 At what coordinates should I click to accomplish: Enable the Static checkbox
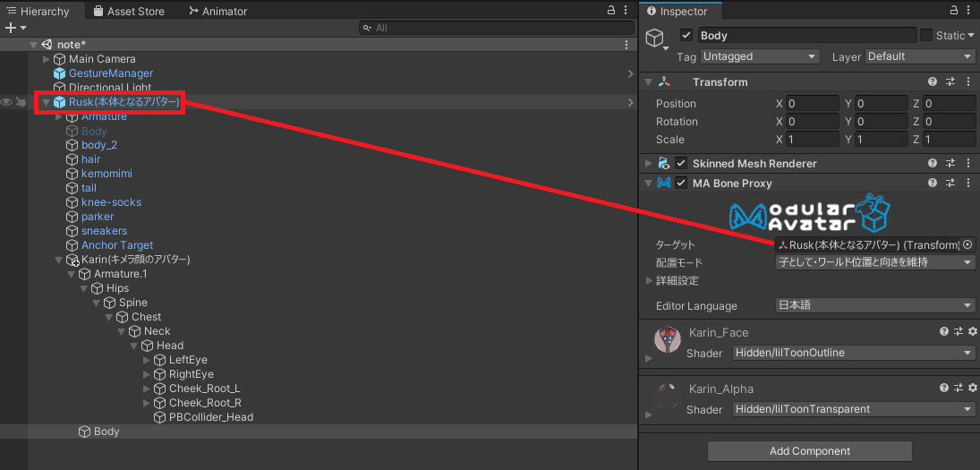pos(926,36)
